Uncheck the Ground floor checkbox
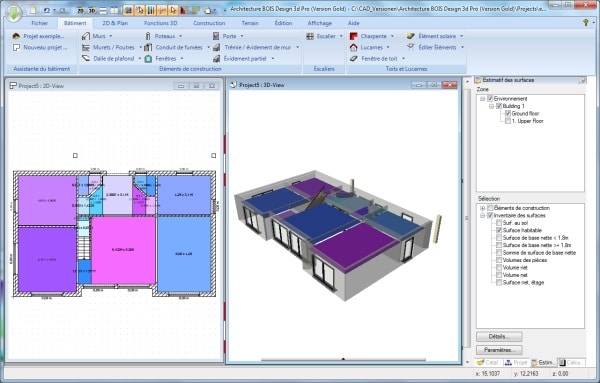Screen dimensions: 600x383 (x=508, y=113)
